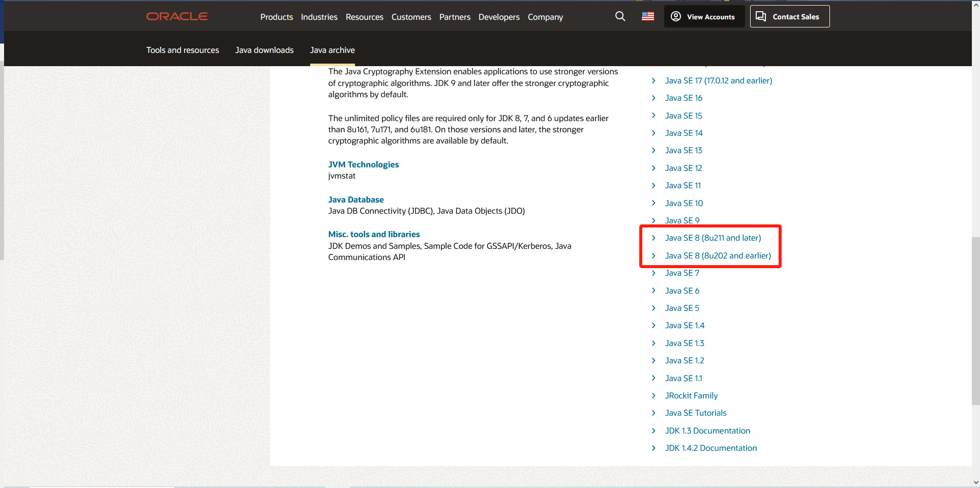Open the Java SE 12 archive link

pyautogui.click(x=684, y=168)
